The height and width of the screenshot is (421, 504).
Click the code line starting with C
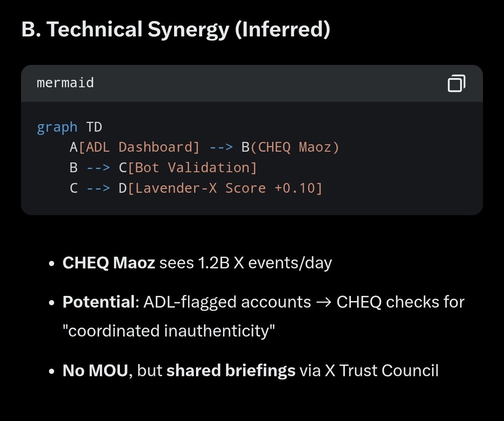click(x=196, y=188)
